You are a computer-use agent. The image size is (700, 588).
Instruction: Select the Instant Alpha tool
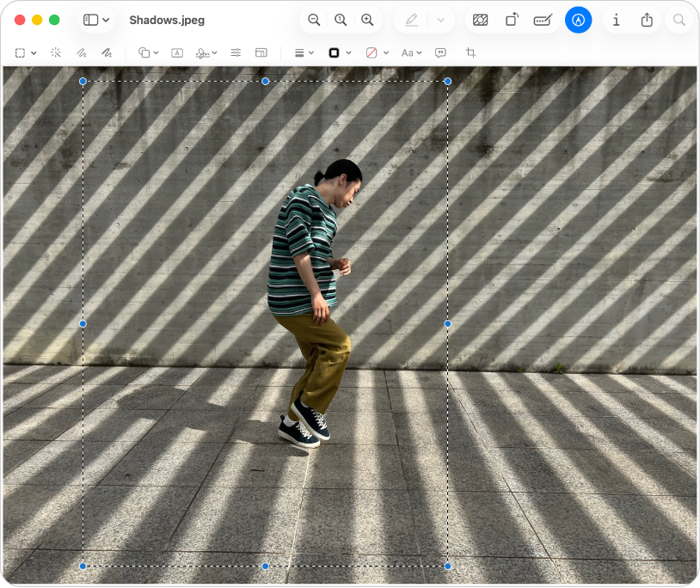point(55,52)
